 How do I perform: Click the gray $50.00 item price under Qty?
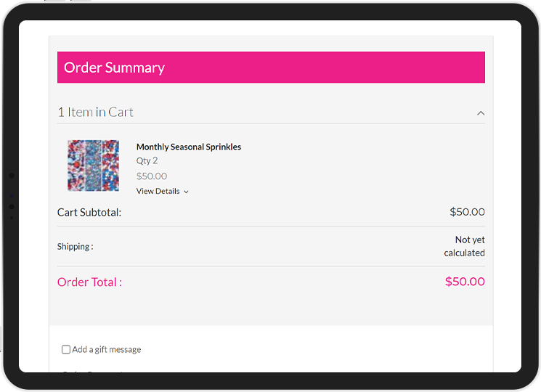pos(152,176)
